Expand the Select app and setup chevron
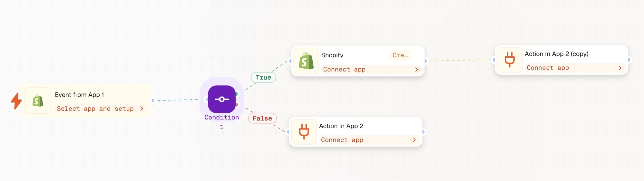The height and width of the screenshot is (181, 644). click(141, 109)
